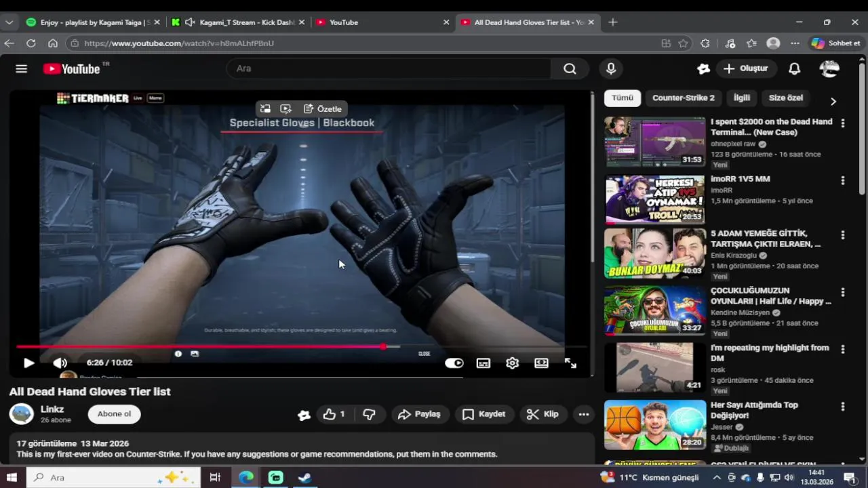Viewport: 868px width, 488px height.
Task: Create a clip with Klip button
Action: click(x=542, y=414)
